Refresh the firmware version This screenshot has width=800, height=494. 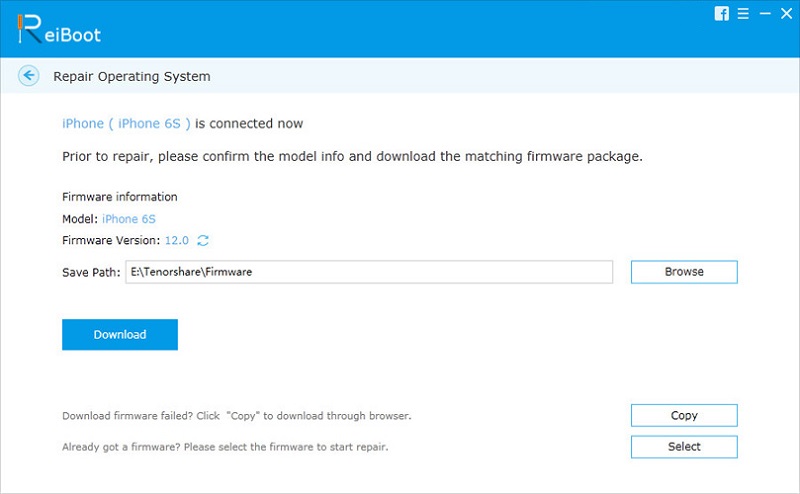[x=203, y=240]
